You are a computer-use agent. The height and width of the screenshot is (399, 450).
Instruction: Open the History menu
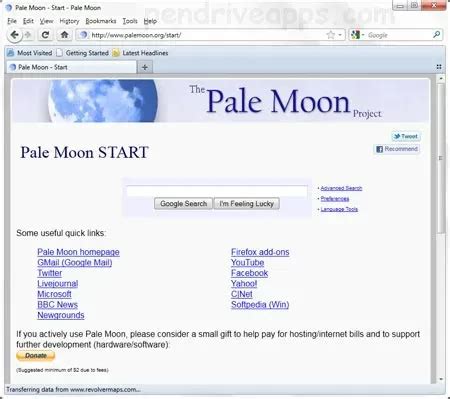click(69, 21)
